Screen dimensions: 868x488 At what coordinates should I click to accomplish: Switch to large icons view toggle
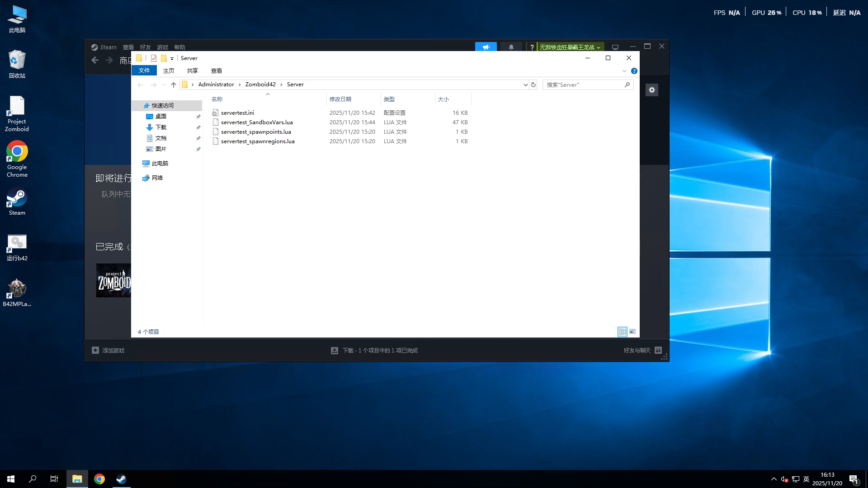pos(632,332)
